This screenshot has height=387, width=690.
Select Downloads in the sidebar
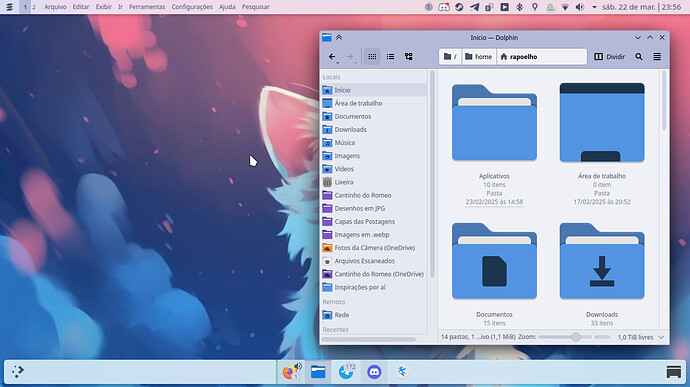[374, 129]
